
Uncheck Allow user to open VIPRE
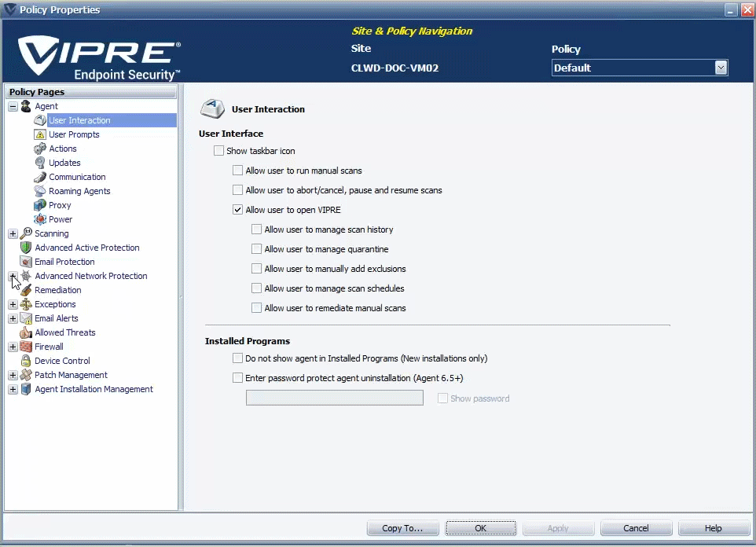pyautogui.click(x=237, y=210)
